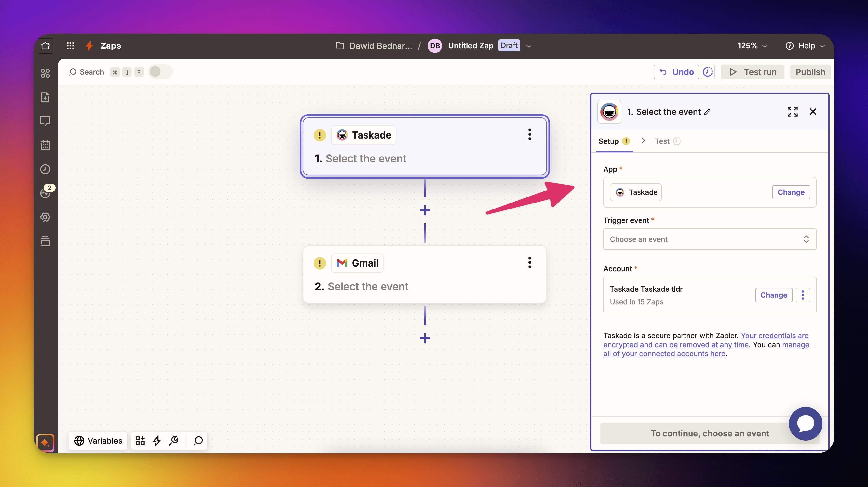Toggle the switch next to Search

pyautogui.click(x=160, y=72)
